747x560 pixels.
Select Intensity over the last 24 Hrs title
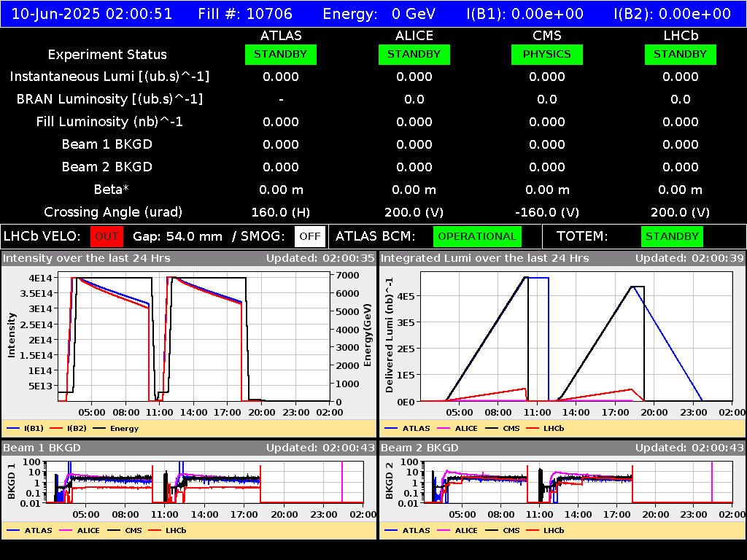click(87, 259)
